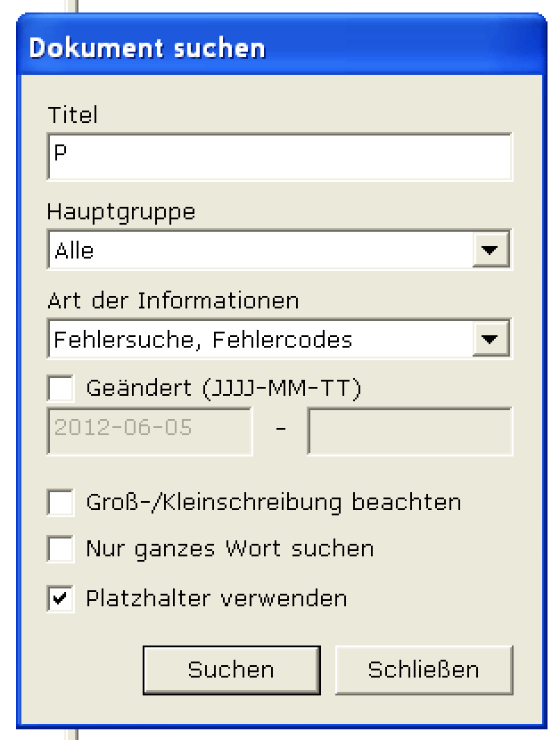The image size is (560, 740).
Task: Tick the Groß-/Kleinschreibung beachten checkbox
Action: [61, 502]
